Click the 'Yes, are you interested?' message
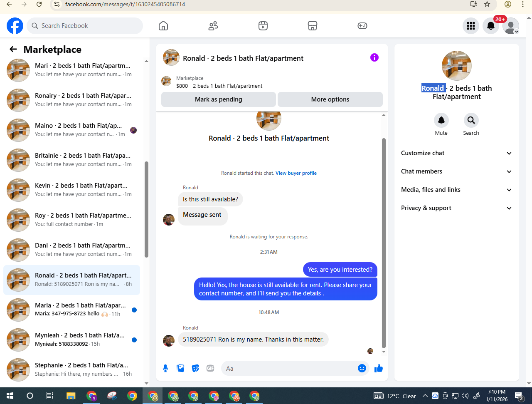This screenshot has width=532, height=404. coord(340,270)
